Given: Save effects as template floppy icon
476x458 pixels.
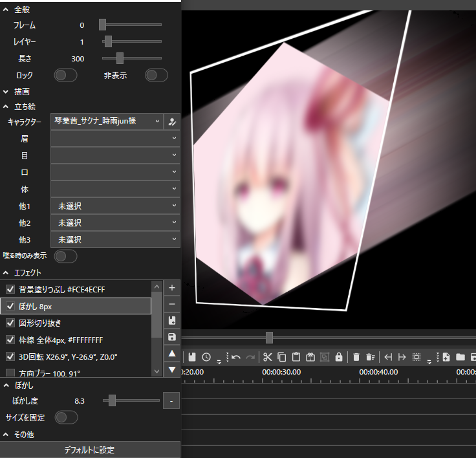Looking at the screenshot, I should [172, 337].
